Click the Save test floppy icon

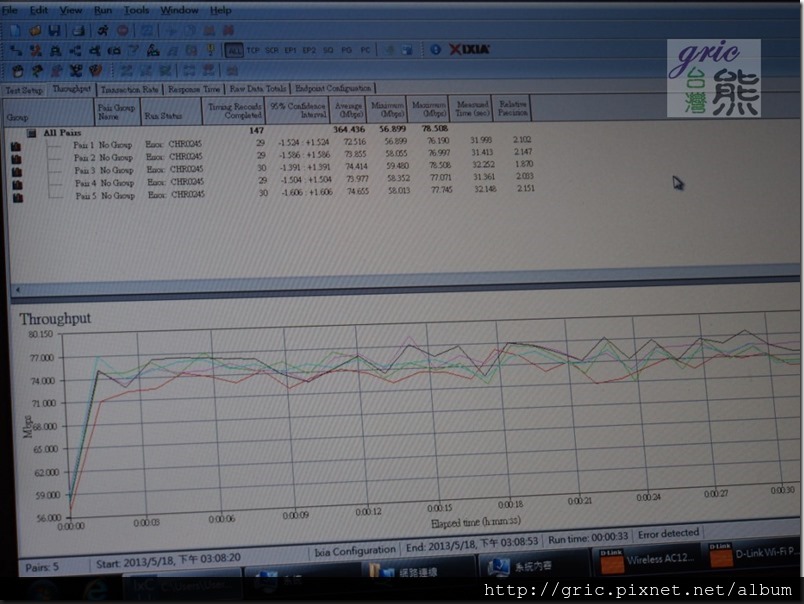[54, 31]
